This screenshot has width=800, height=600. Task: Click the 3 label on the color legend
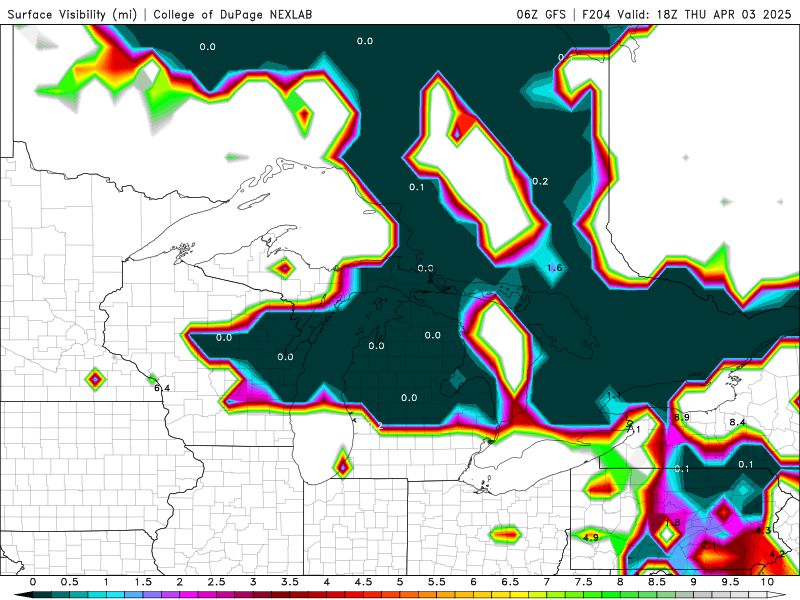(x=253, y=582)
